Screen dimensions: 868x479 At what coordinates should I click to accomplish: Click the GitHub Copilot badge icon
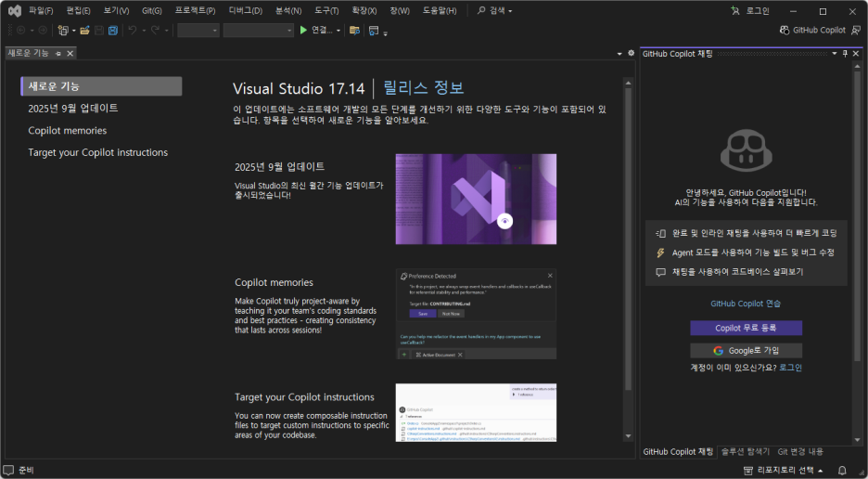785,30
